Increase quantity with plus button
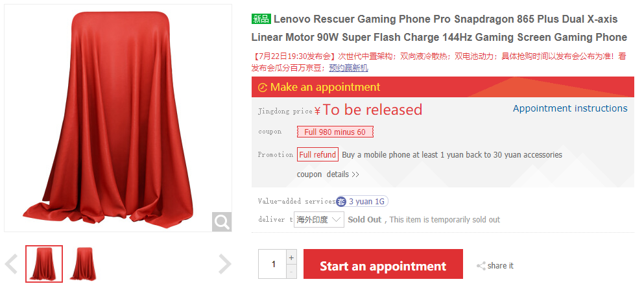 291,257
